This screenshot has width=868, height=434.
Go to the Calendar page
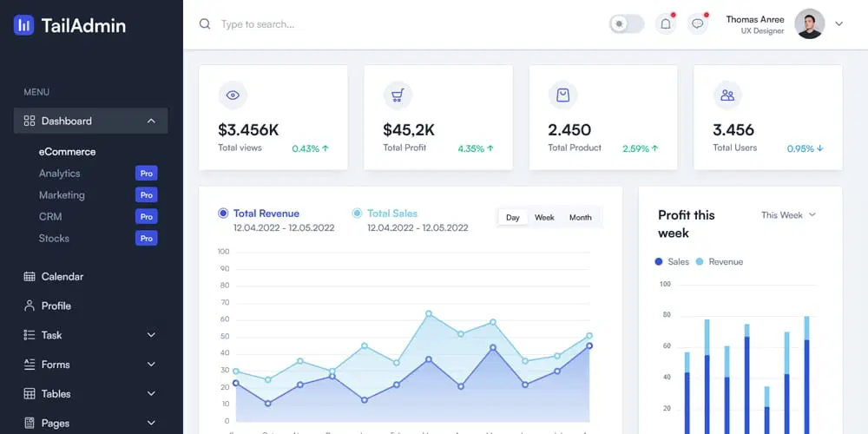pyautogui.click(x=62, y=276)
